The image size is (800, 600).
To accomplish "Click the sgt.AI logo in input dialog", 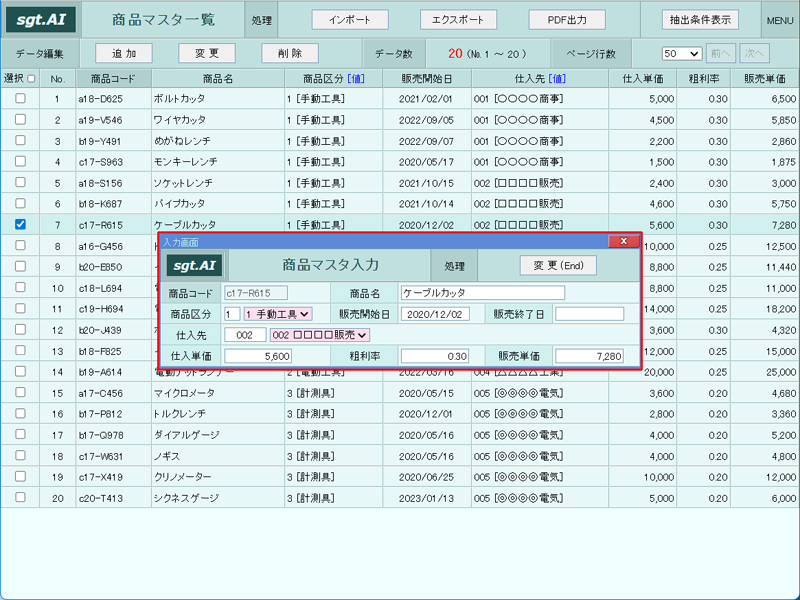I will pos(194,266).
